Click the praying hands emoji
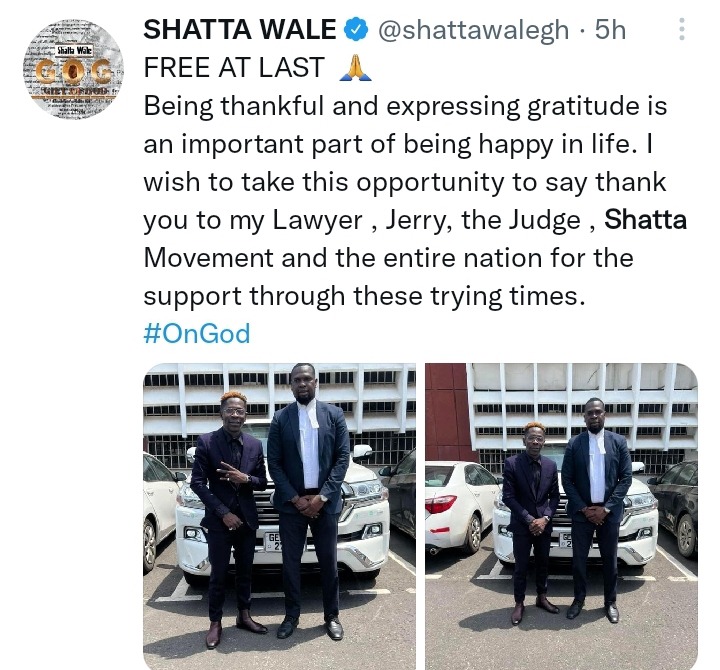 [x=355, y=68]
